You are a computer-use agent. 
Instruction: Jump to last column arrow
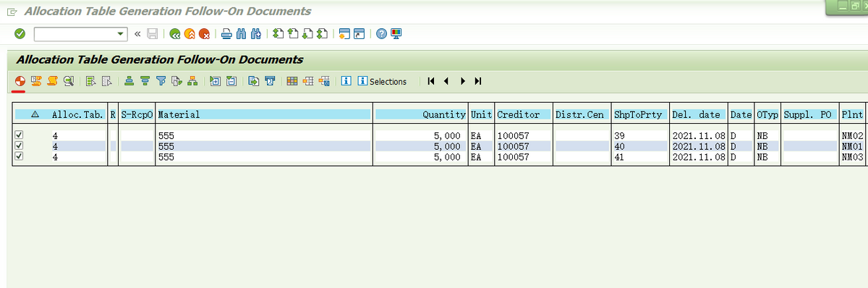coord(477,81)
